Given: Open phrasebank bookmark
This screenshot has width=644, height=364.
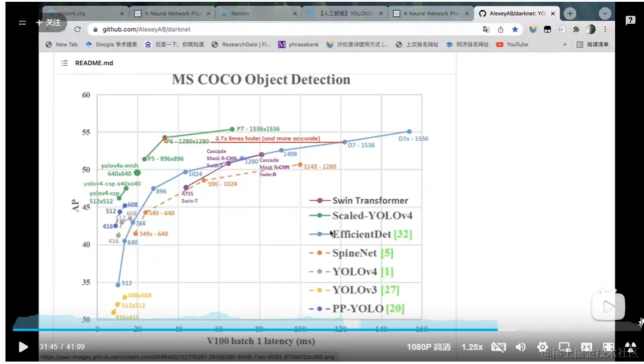Looking at the screenshot, I should point(298,45).
